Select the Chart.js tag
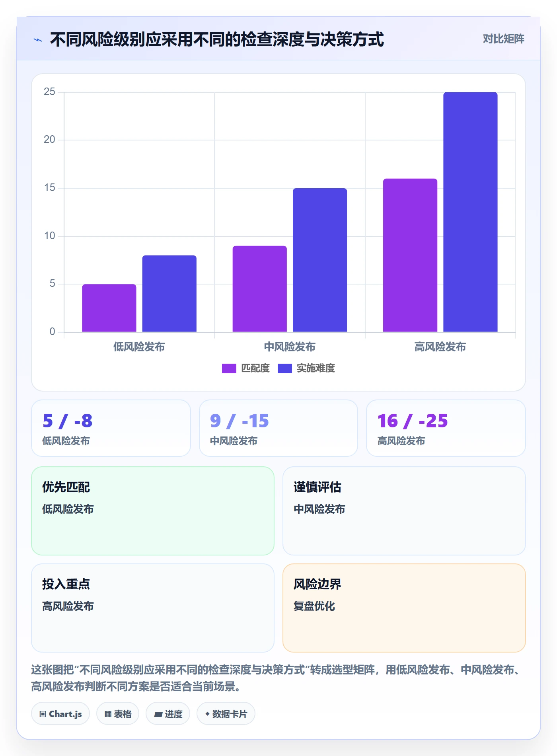The height and width of the screenshot is (756, 557). click(x=60, y=714)
